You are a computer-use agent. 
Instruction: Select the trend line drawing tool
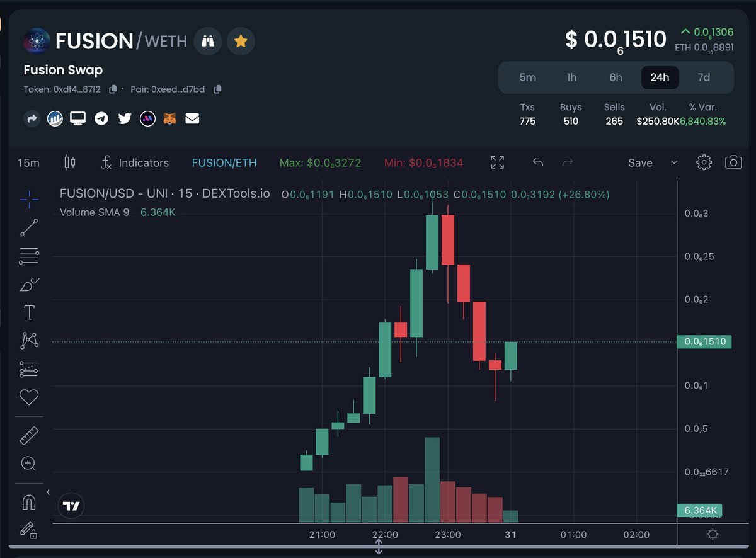pyautogui.click(x=28, y=227)
